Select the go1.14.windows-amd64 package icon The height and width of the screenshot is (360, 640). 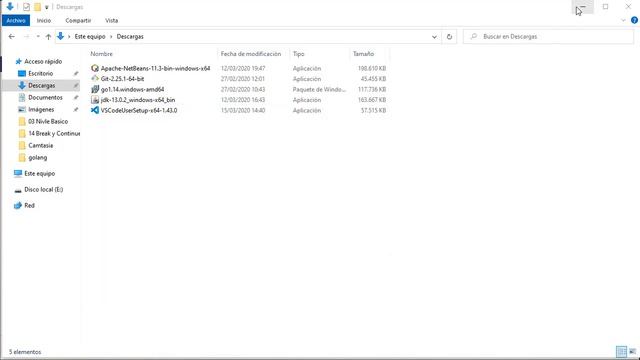tap(95, 89)
